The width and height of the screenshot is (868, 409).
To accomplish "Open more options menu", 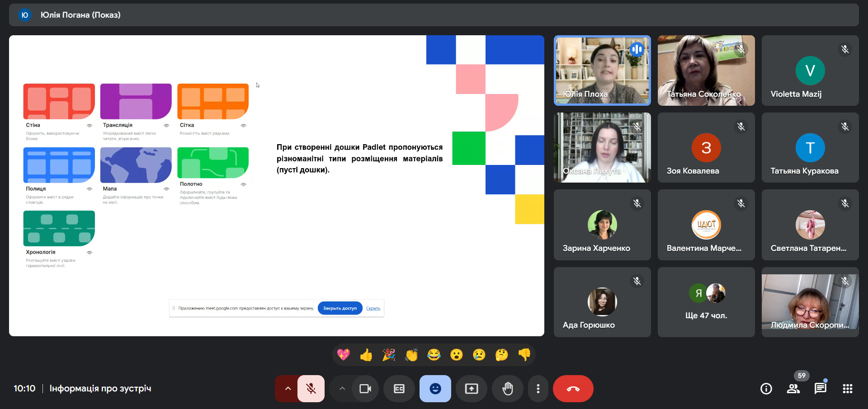I will [x=538, y=389].
